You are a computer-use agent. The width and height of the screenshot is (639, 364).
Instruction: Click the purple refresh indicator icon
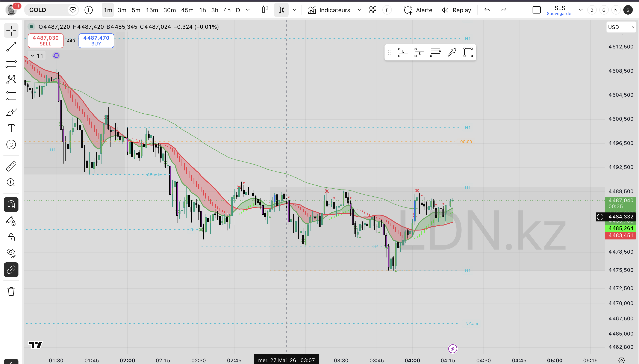tap(56, 56)
